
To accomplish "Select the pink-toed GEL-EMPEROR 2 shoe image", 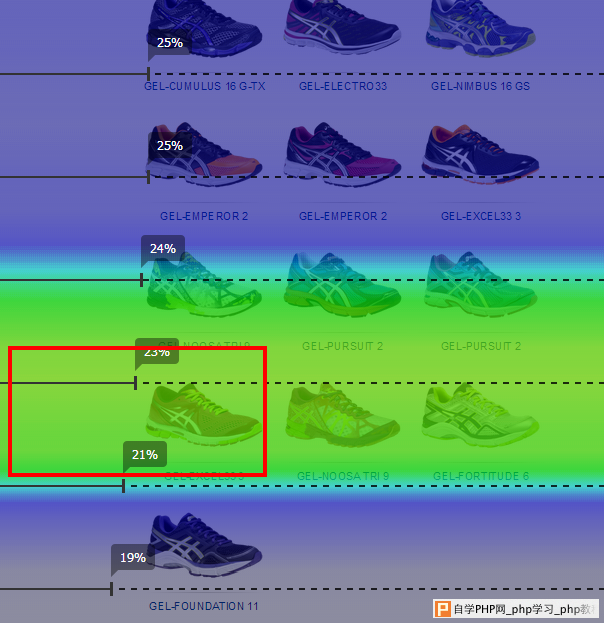I will 342,154.
